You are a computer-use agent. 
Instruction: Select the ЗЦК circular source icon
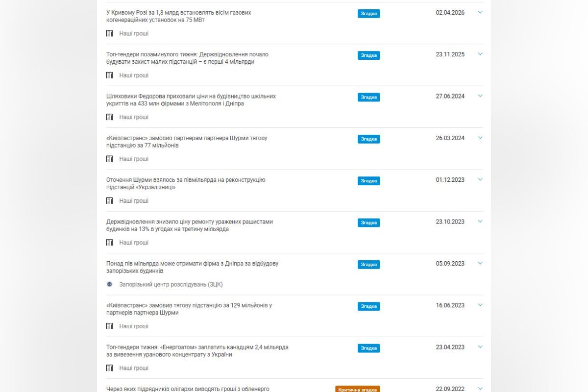click(x=110, y=284)
